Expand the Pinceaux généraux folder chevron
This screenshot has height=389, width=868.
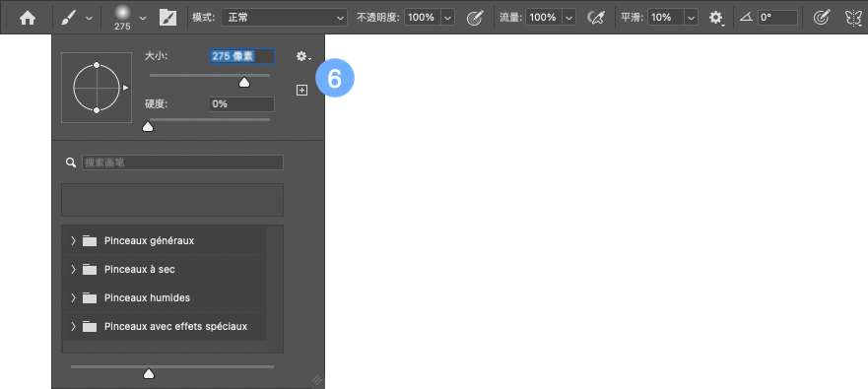pyautogui.click(x=73, y=240)
